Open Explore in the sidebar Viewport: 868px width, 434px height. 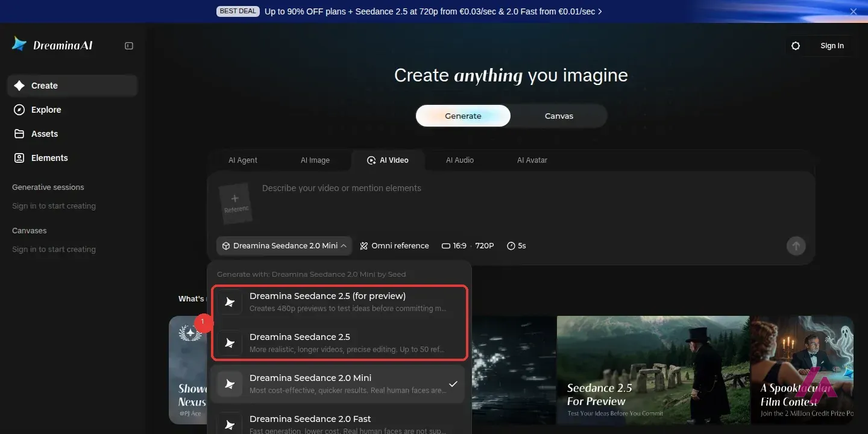(72, 110)
